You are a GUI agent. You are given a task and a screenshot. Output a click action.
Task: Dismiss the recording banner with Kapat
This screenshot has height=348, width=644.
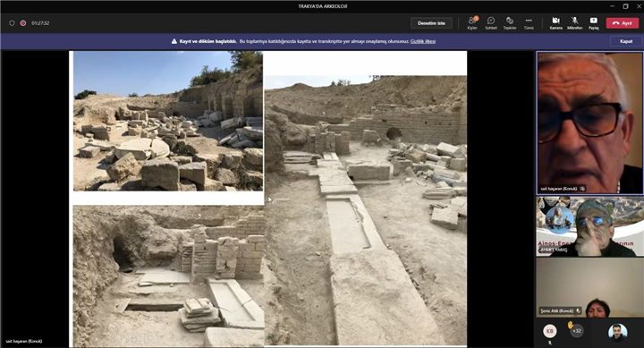point(626,41)
